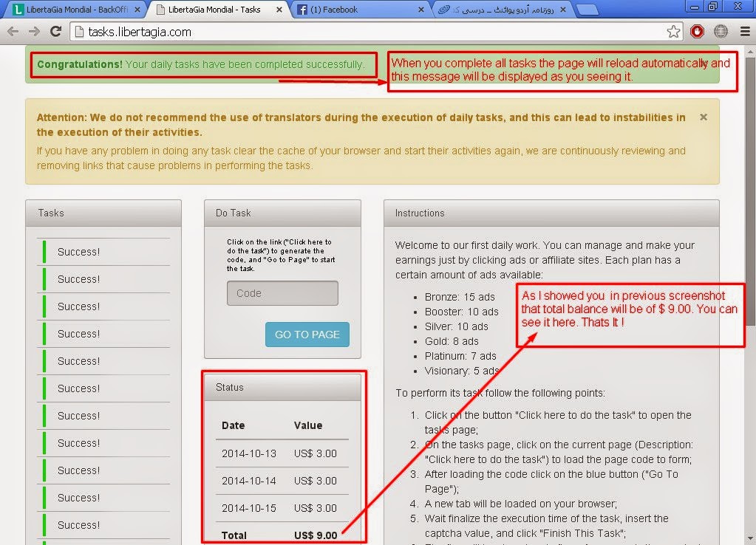The image size is (756, 545).
Task: Click the Silver: 10 ads list item
Action: pos(456,326)
